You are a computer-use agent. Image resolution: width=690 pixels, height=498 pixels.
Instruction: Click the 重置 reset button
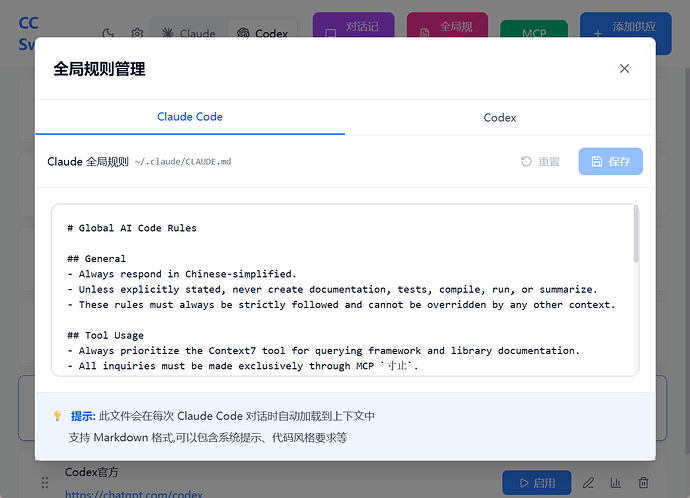tap(540, 161)
